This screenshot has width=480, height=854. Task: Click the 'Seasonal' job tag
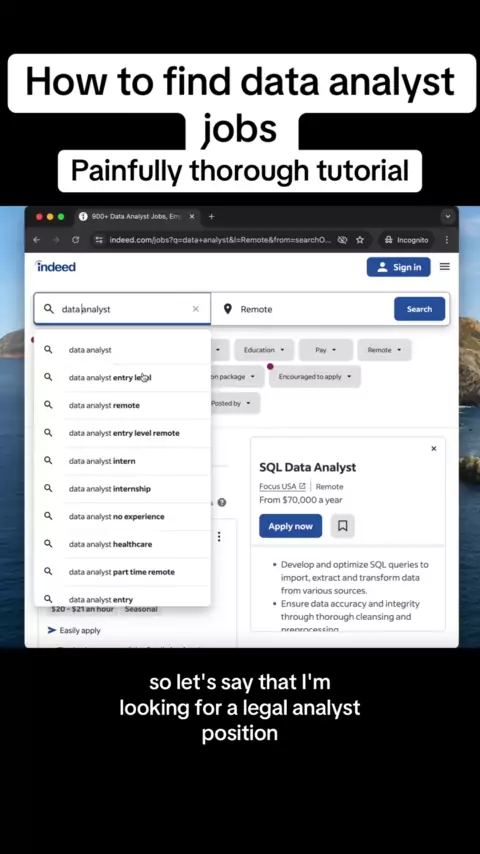click(141, 609)
